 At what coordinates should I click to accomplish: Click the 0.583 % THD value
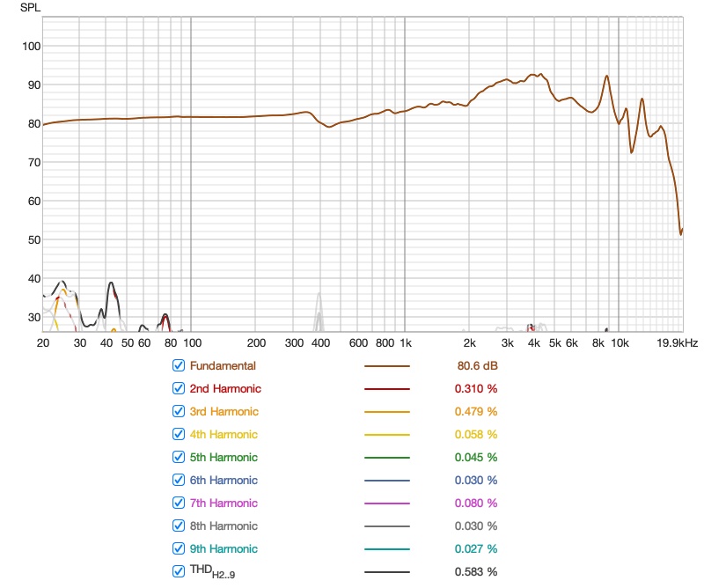tap(476, 571)
